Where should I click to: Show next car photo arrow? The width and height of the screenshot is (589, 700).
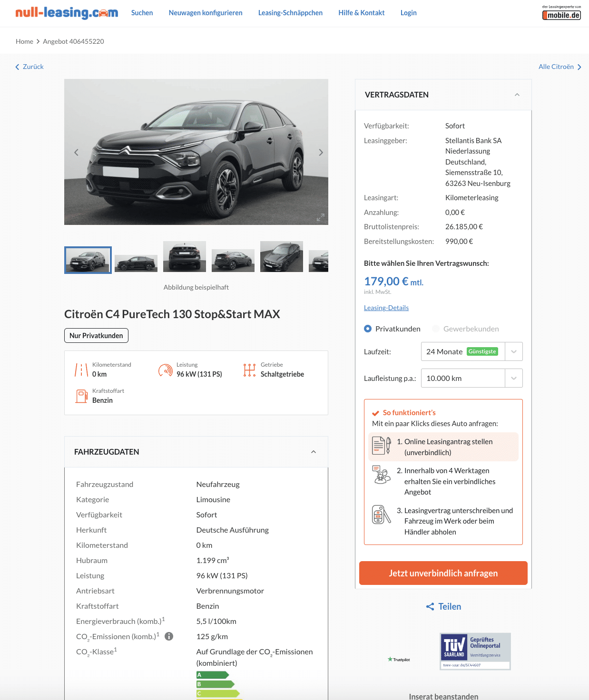point(321,152)
